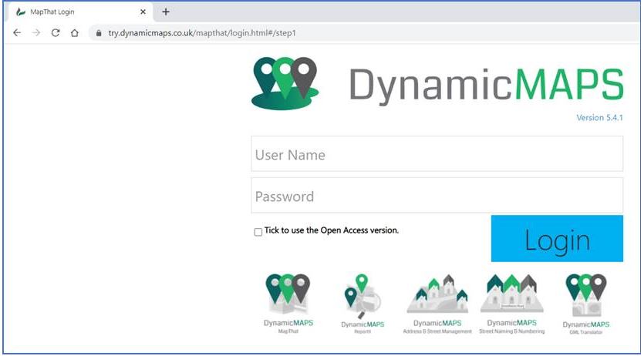Viewport: 644px width, 356px height.
Task: Select the MapThat Login tab
Action: point(81,12)
